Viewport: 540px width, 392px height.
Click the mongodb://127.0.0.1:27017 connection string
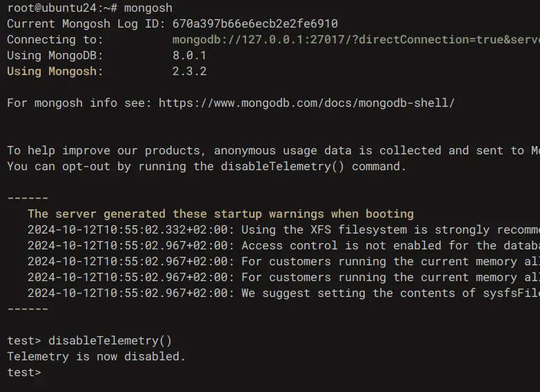click(356, 39)
